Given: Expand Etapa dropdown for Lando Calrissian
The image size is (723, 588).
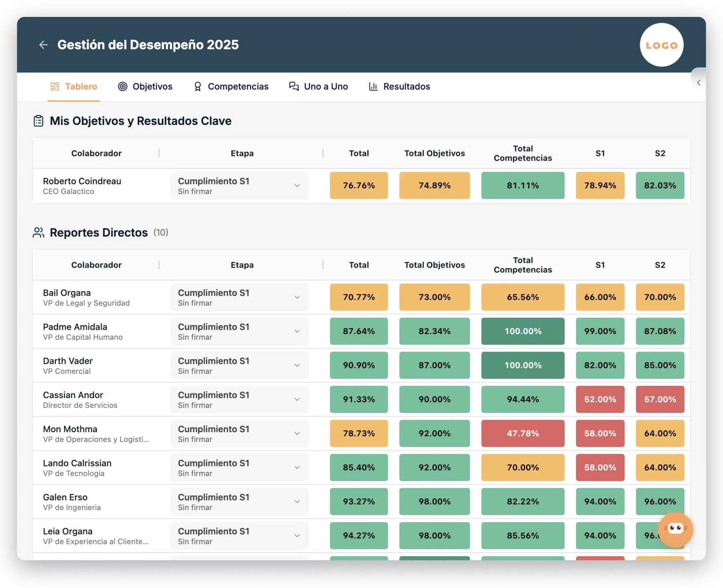Looking at the screenshot, I should click(x=240, y=468).
